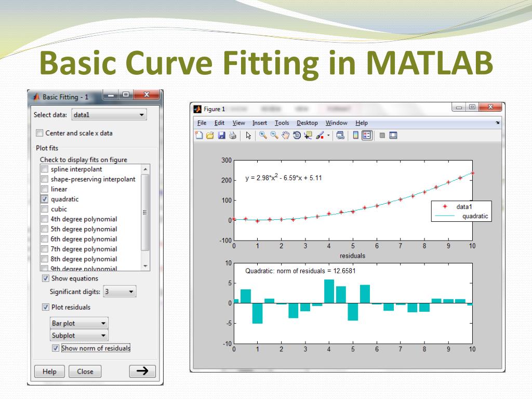The width and height of the screenshot is (532, 399).
Task: Open the Help menu in Figure 1
Action: point(362,123)
